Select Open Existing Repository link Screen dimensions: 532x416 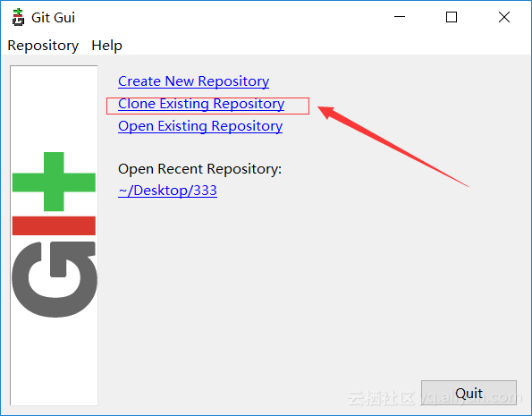tap(200, 126)
